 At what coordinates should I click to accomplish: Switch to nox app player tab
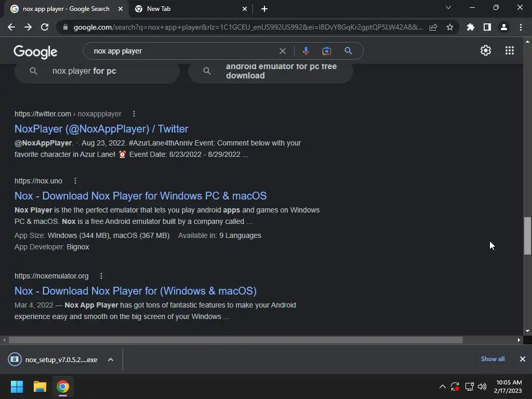point(66,9)
